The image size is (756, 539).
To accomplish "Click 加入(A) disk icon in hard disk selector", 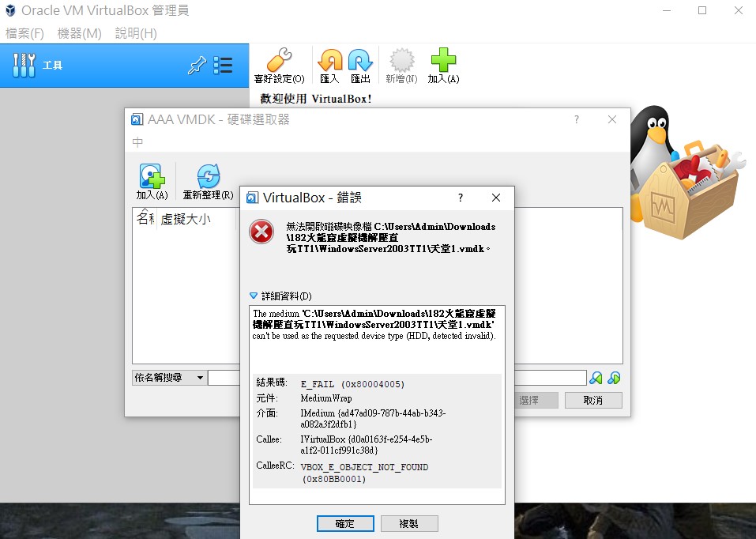I will point(152,182).
